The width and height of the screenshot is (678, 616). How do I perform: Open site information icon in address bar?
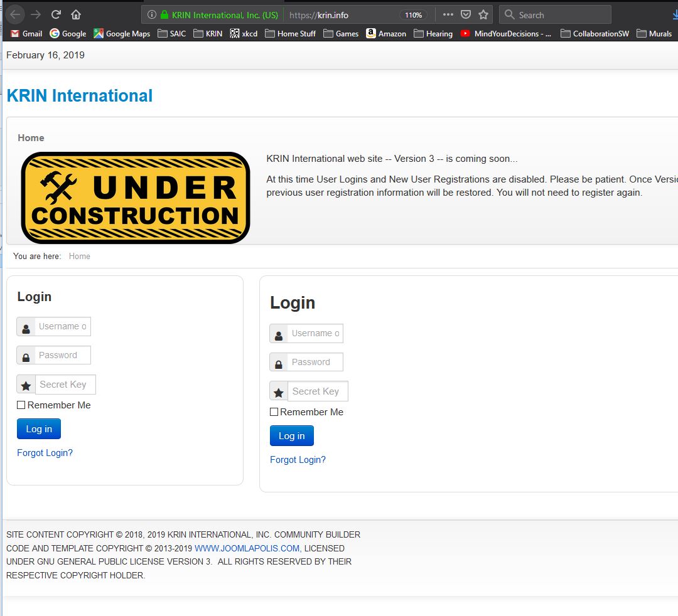coord(152,14)
